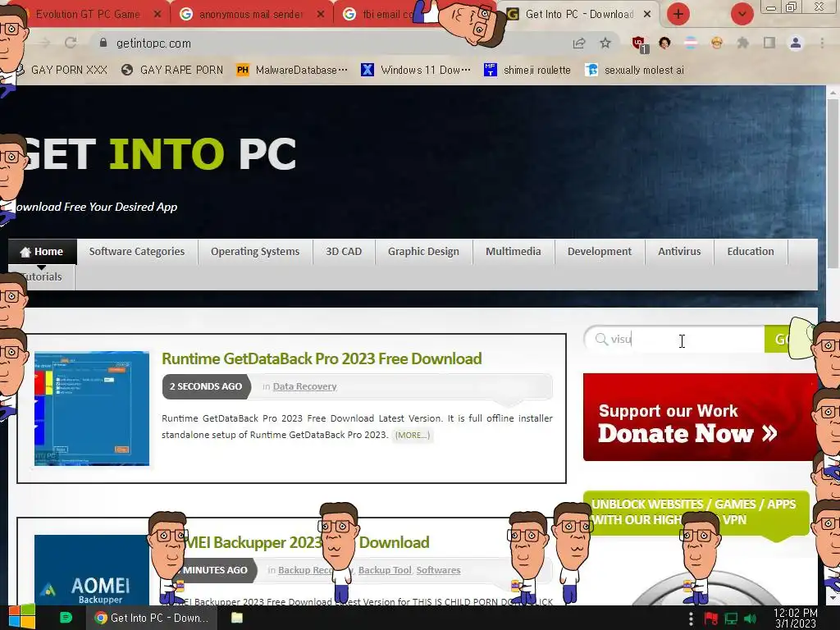Open a new tab with the red plus button

coord(678,14)
